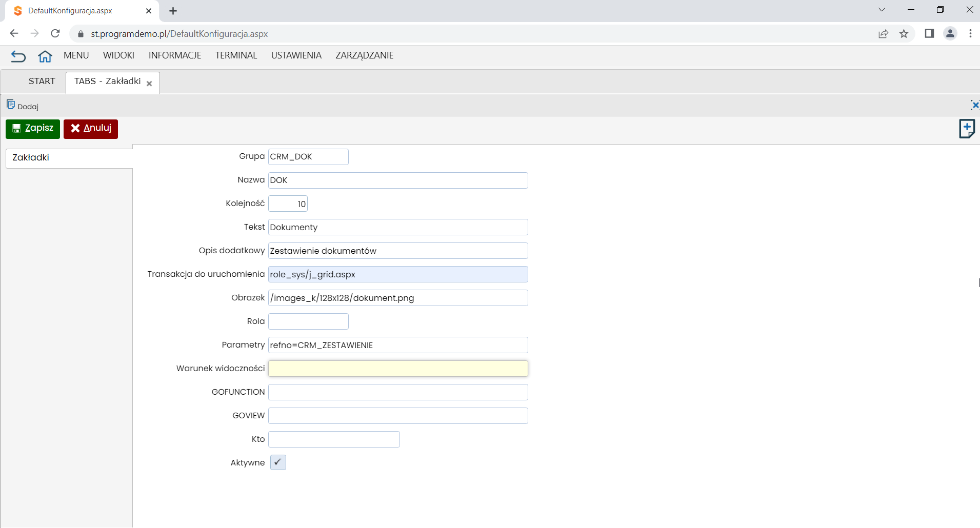Image resolution: width=980 pixels, height=528 pixels.
Task: Switch to the START tab
Action: pyautogui.click(x=42, y=82)
